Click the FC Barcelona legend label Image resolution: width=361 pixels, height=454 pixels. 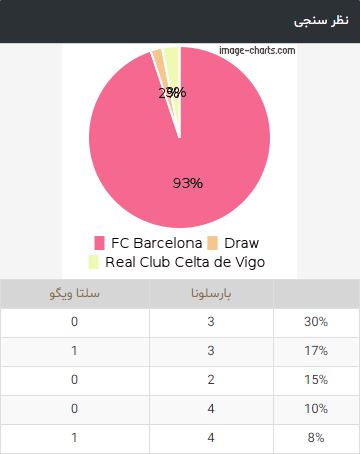(157, 243)
